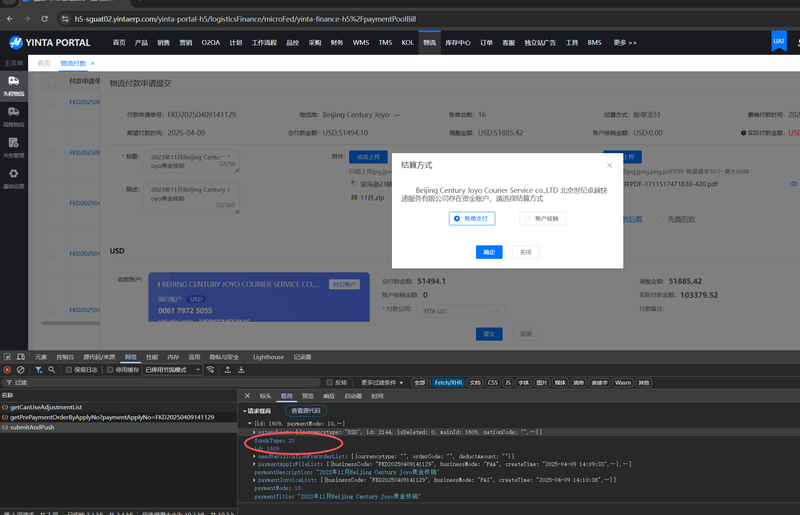Open 基础设置 gear icon in sidebar

[x=14, y=179]
